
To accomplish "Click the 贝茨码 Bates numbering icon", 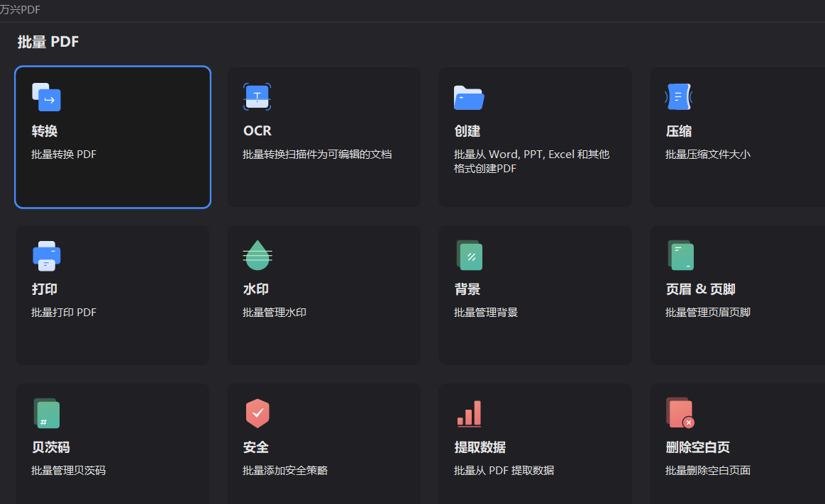I will tap(47, 413).
